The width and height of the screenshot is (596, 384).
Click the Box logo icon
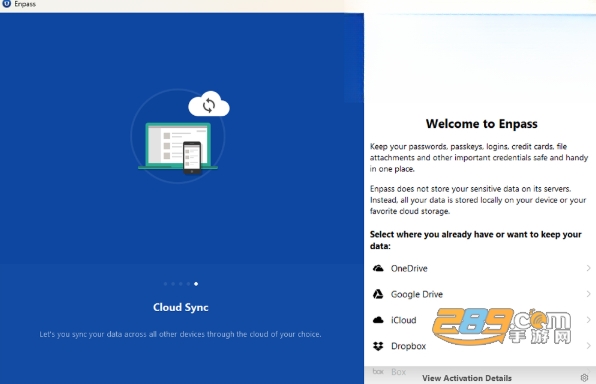pos(378,371)
